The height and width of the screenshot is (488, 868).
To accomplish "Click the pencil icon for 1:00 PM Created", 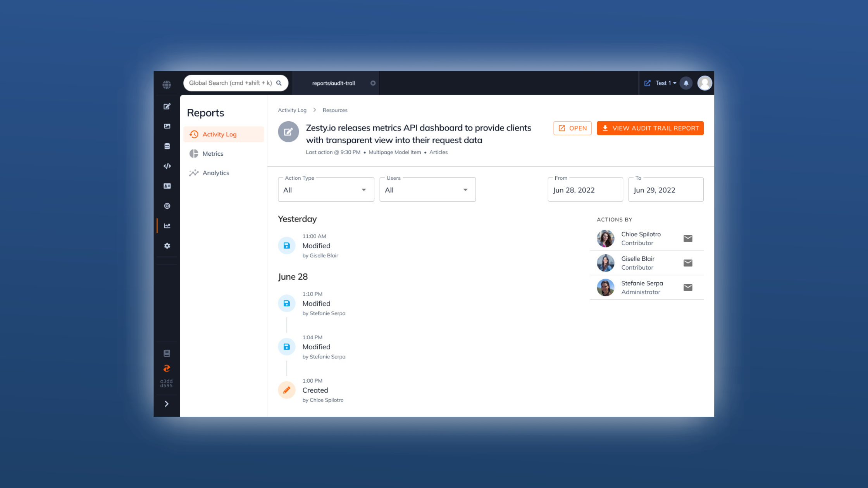I will [x=287, y=390].
